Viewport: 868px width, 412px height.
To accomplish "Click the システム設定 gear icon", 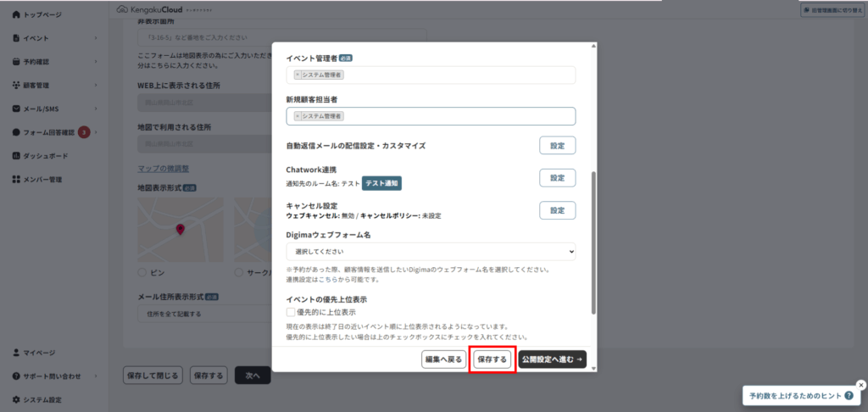I will tap(17, 399).
